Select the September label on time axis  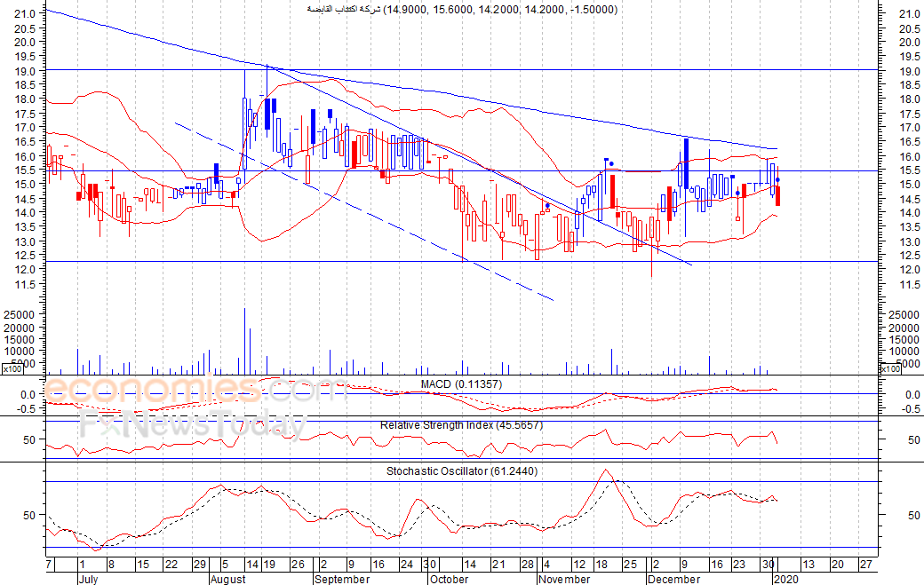point(342,579)
